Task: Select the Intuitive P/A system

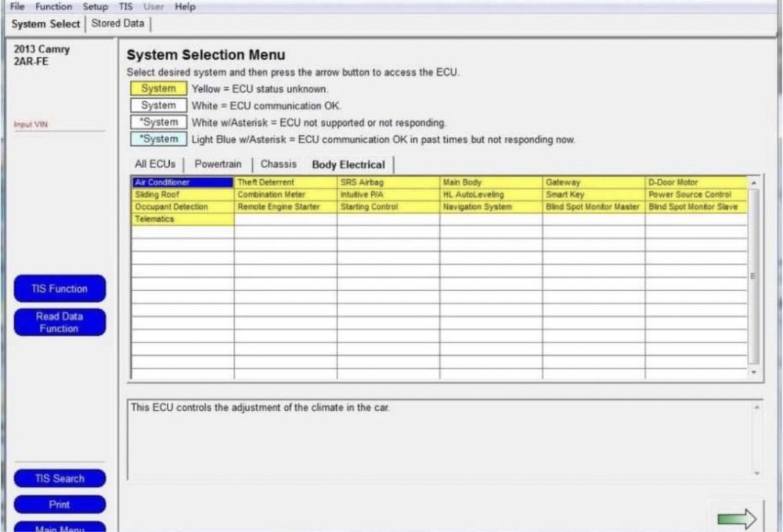Action: 388,194
